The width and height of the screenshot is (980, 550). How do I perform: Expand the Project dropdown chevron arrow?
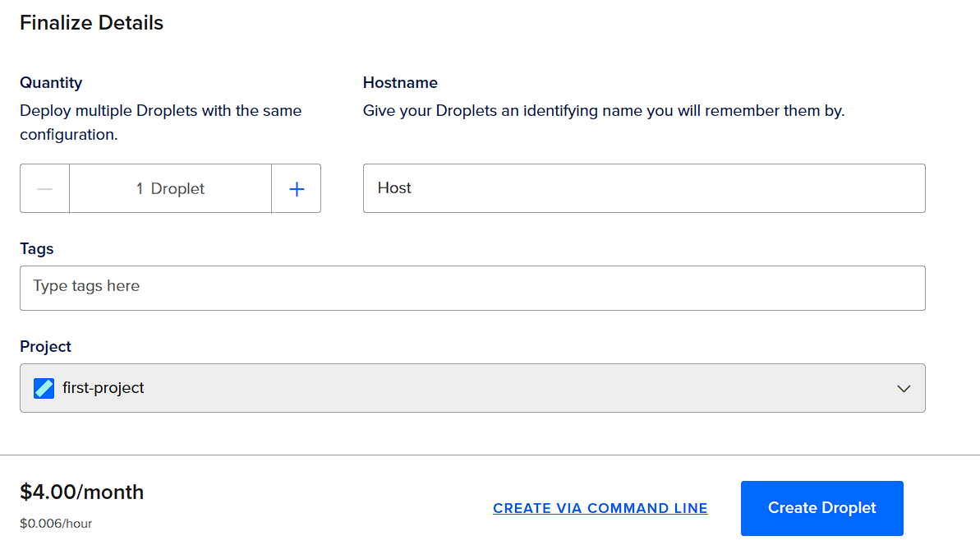coord(904,388)
